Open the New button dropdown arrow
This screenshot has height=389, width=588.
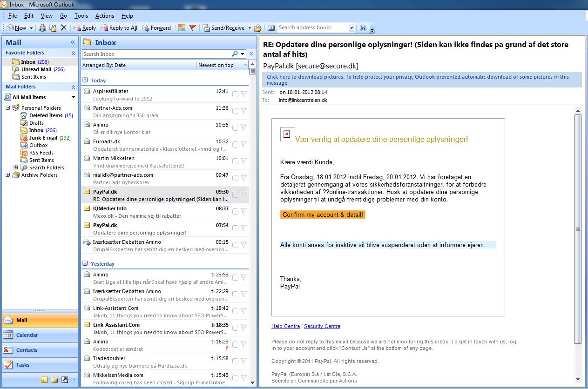click(x=31, y=28)
